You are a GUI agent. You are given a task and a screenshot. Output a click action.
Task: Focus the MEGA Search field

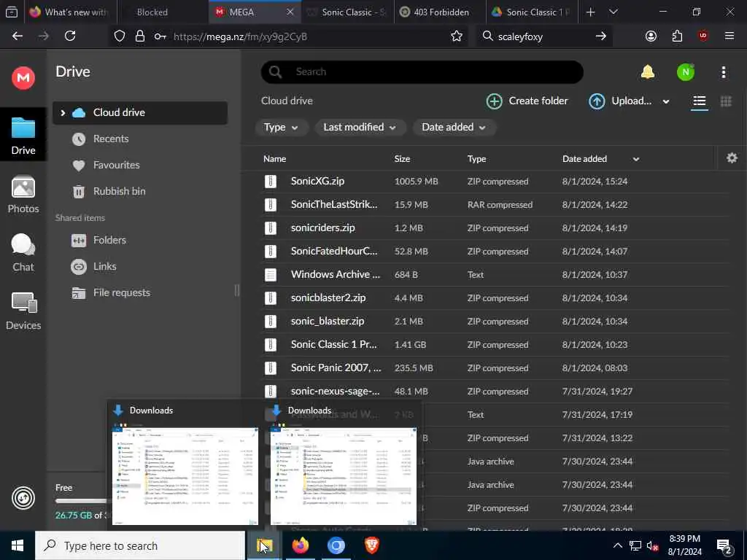422,72
